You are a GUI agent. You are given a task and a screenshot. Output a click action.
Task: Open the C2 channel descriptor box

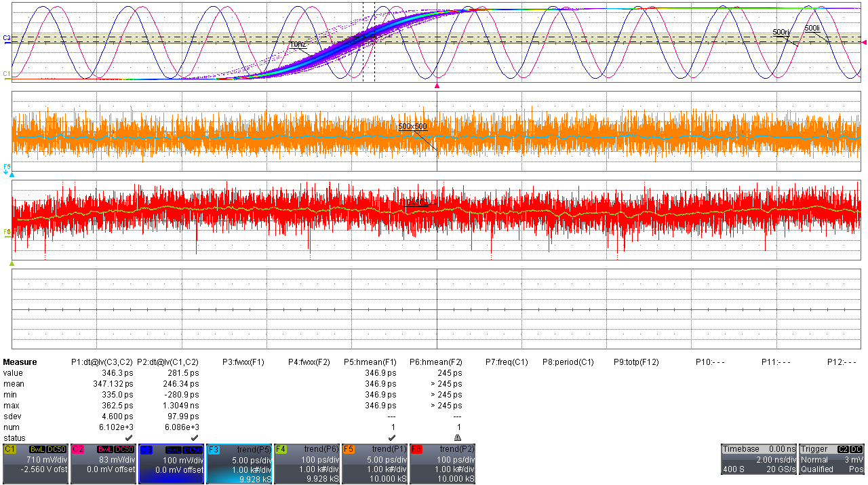(x=103, y=464)
